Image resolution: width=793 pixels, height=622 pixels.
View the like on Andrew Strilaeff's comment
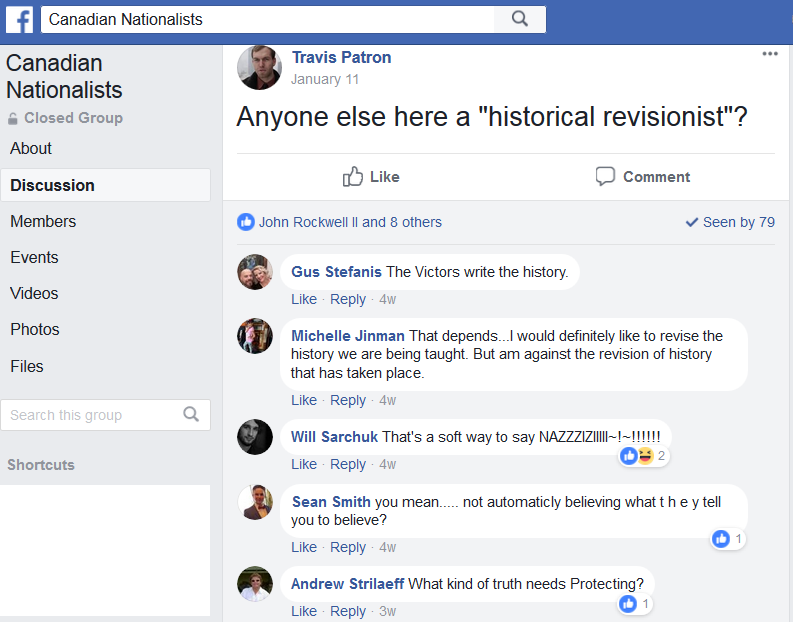635,603
